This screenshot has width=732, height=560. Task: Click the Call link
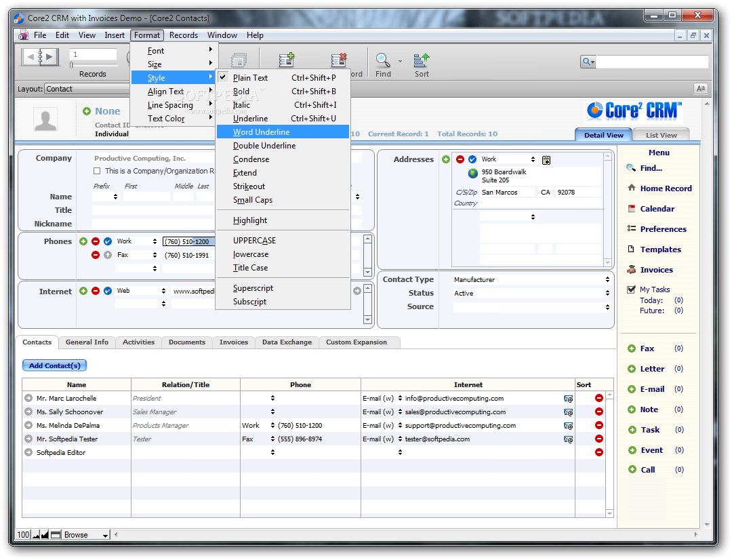pos(647,470)
